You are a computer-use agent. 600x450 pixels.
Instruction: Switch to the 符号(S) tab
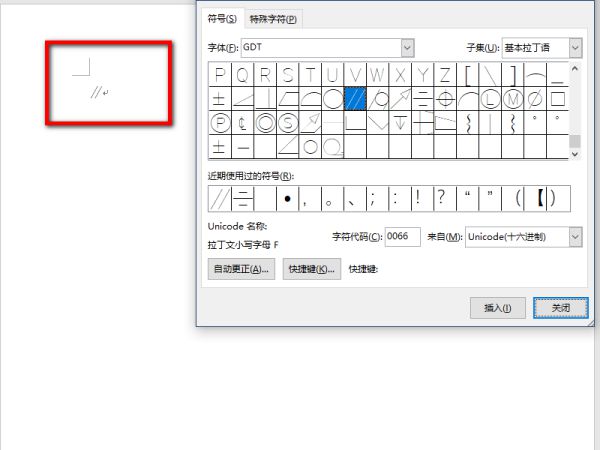tap(222, 18)
